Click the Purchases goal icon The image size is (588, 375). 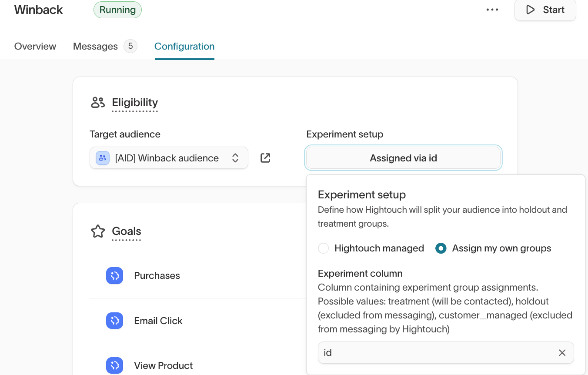point(114,275)
